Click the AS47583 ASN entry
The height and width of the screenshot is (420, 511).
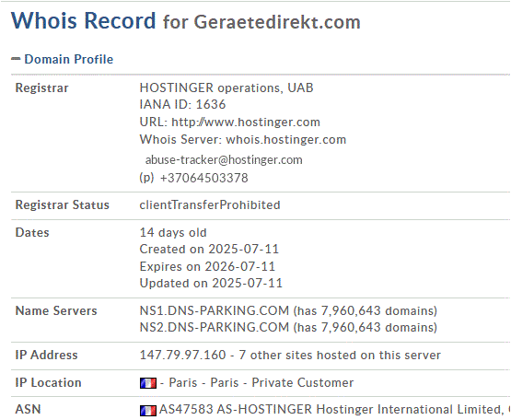tap(186, 409)
